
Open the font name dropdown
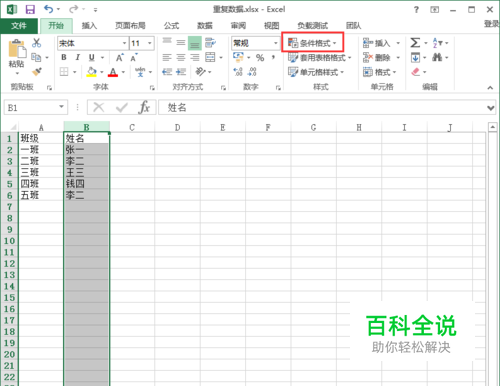[x=124, y=43]
